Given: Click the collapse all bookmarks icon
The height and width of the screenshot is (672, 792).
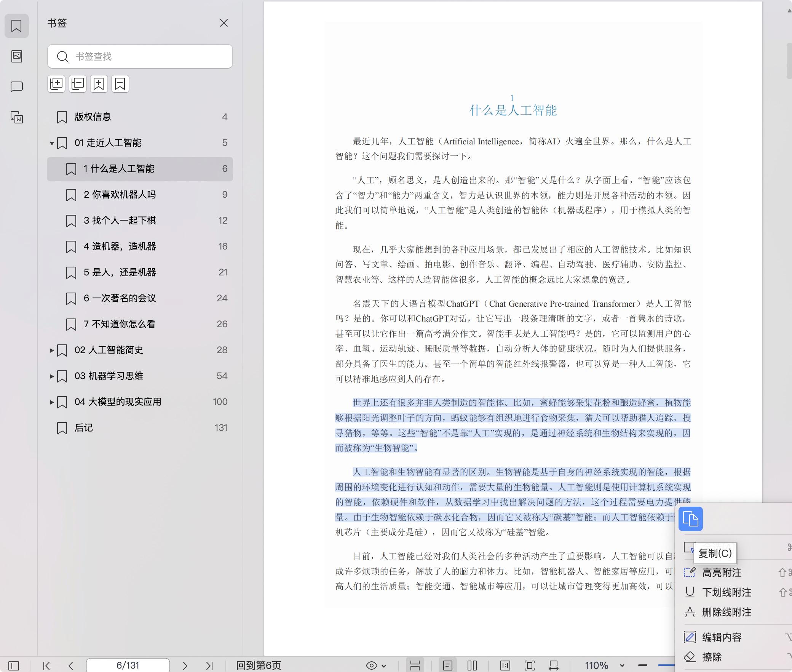Looking at the screenshot, I should (78, 84).
